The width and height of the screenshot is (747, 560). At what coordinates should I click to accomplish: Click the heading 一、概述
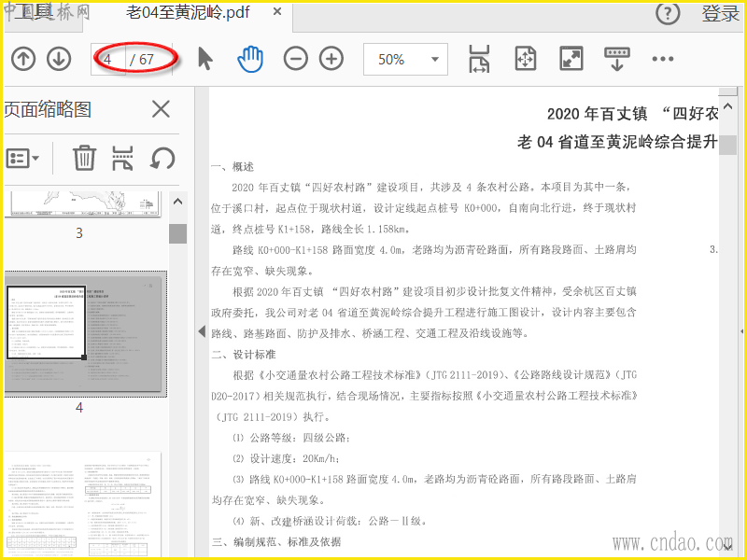coord(233,167)
